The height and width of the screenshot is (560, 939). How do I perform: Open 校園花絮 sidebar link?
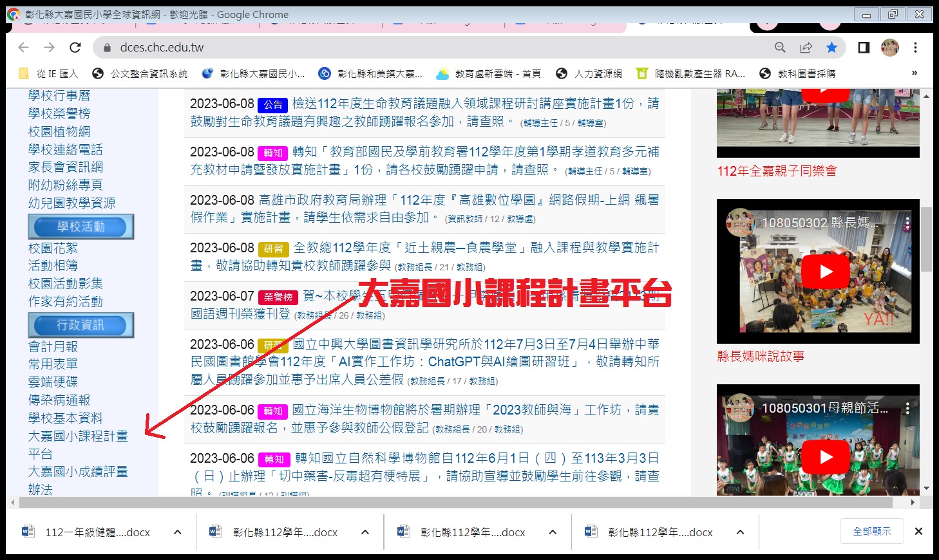click(x=53, y=248)
